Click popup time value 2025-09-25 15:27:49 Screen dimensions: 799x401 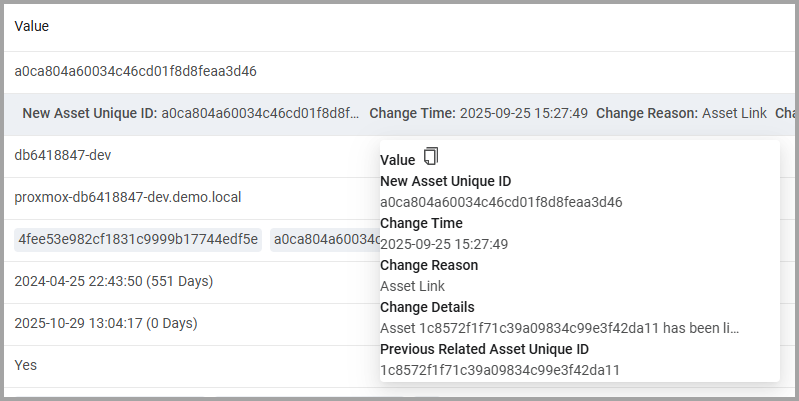click(444, 244)
